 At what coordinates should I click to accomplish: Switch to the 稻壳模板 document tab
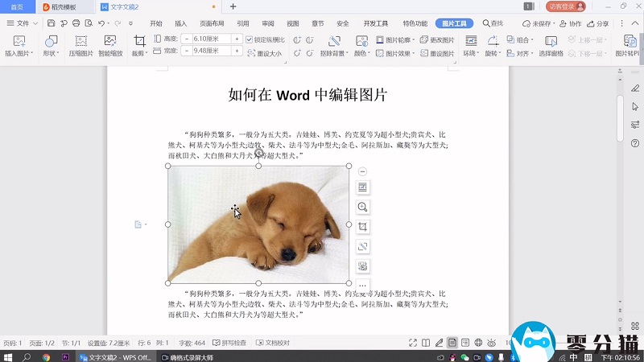click(x=64, y=6)
